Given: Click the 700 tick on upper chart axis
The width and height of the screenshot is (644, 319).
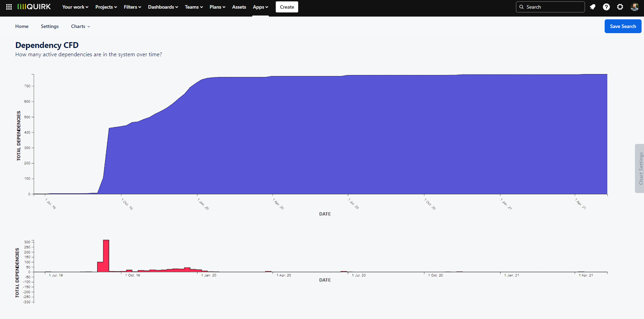Looking at the screenshot, I should (27, 86).
